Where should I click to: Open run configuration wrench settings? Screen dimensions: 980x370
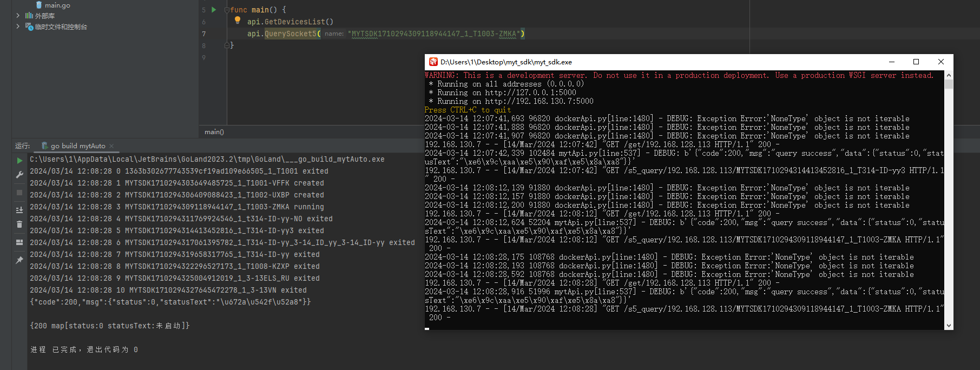click(19, 175)
